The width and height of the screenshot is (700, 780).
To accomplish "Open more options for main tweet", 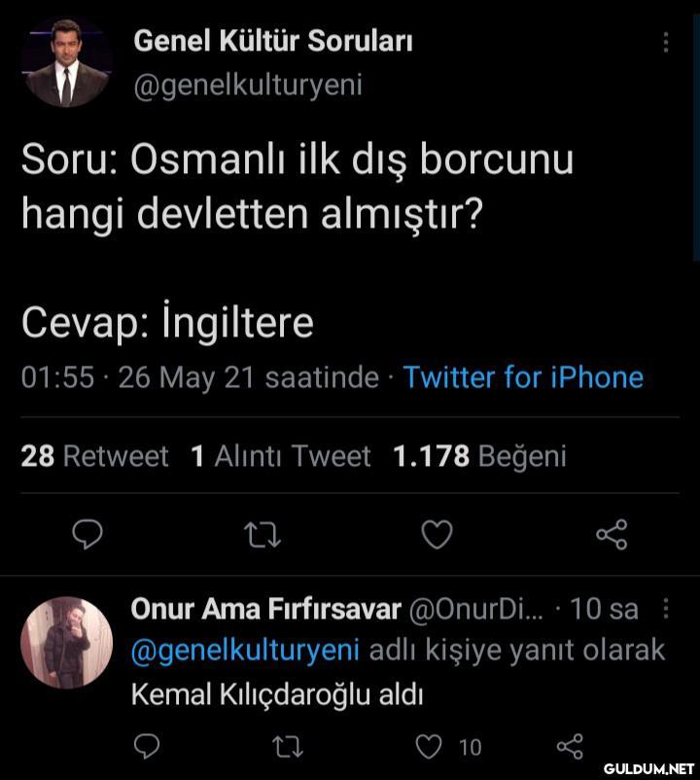I will [666, 43].
